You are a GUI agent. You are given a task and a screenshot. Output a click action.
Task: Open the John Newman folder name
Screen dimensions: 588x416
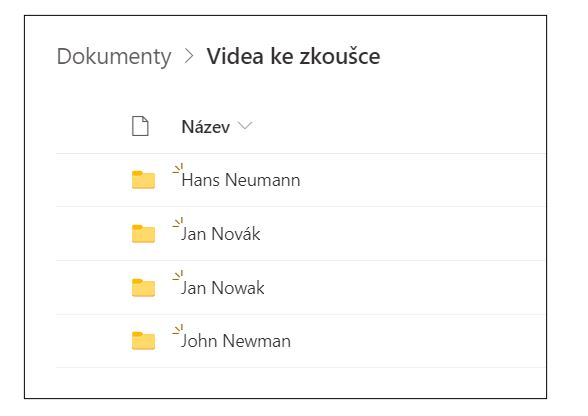pyautogui.click(x=236, y=341)
